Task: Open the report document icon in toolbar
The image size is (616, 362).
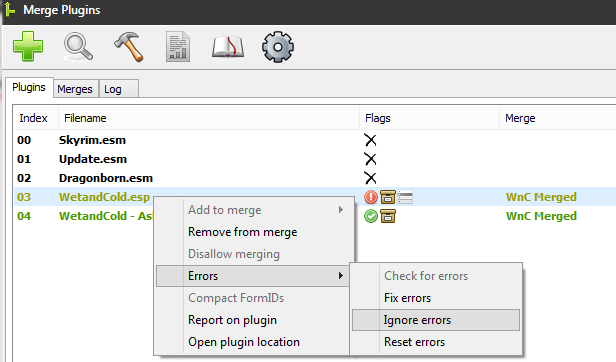Action: pos(178,47)
